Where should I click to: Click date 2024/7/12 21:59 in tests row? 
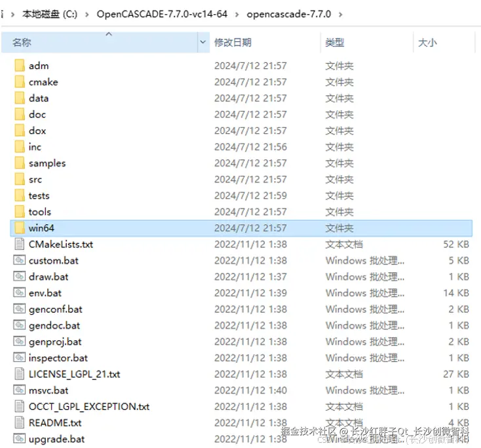tap(250, 195)
